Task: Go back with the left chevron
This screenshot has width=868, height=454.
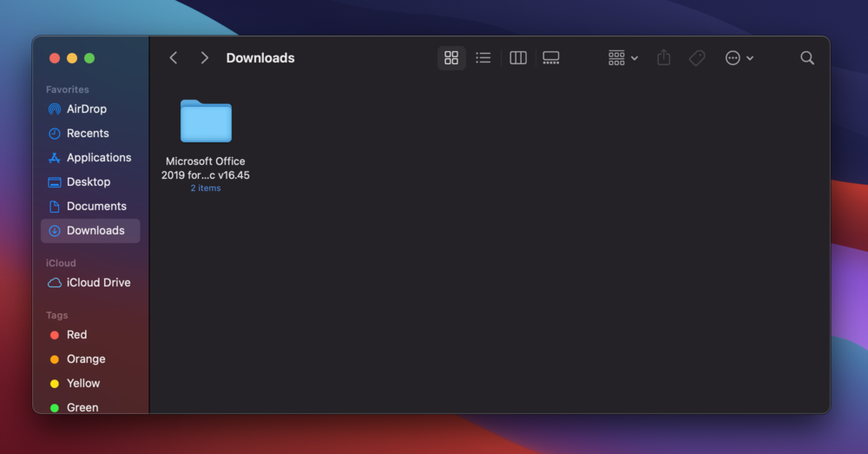Action: click(x=174, y=58)
